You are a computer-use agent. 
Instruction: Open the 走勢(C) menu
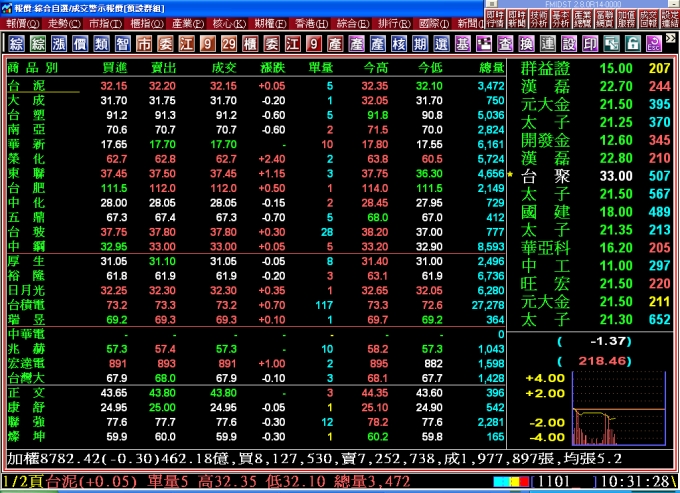[x=64, y=23]
